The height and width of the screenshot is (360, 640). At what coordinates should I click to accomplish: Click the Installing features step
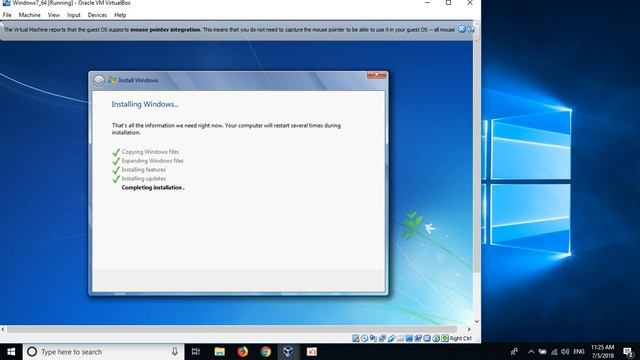click(x=143, y=170)
